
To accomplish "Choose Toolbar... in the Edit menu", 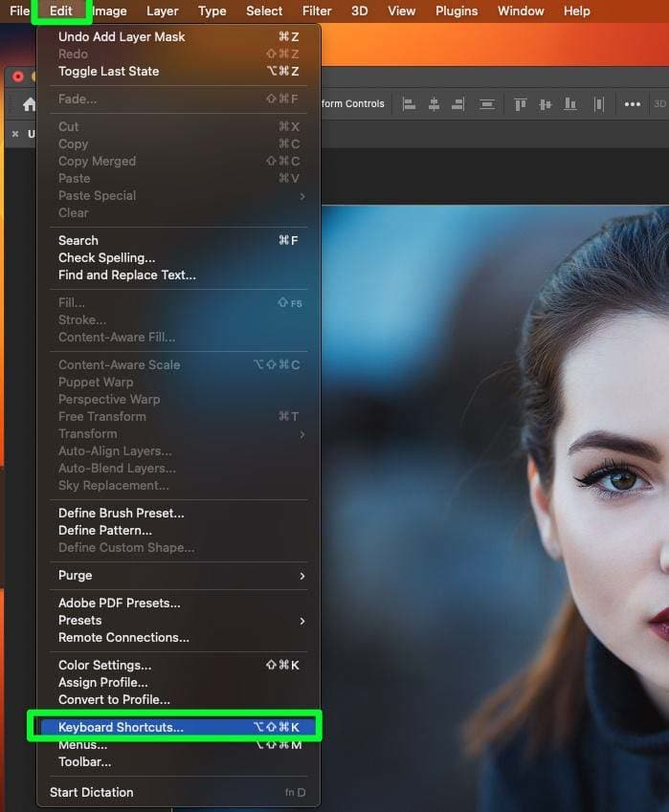I will [x=179, y=761].
